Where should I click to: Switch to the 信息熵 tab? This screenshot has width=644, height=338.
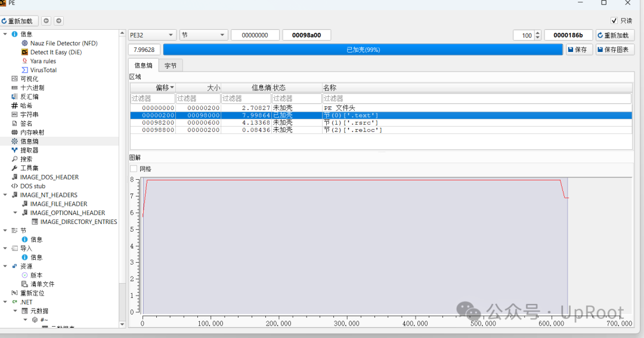tap(143, 65)
